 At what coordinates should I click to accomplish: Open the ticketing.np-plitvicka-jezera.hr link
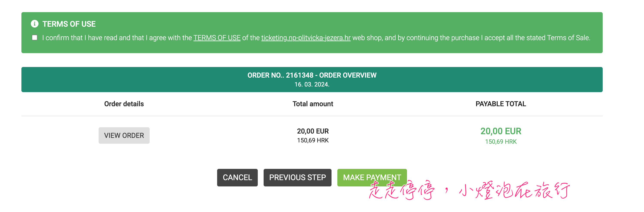click(306, 38)
